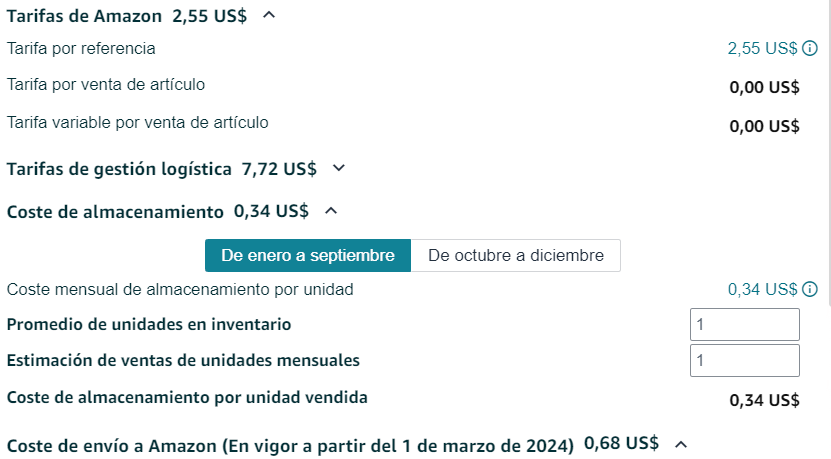Click the Promedio de unidades en inventario field
This screenshot has height=459, width=831.
tap(745, 324)
